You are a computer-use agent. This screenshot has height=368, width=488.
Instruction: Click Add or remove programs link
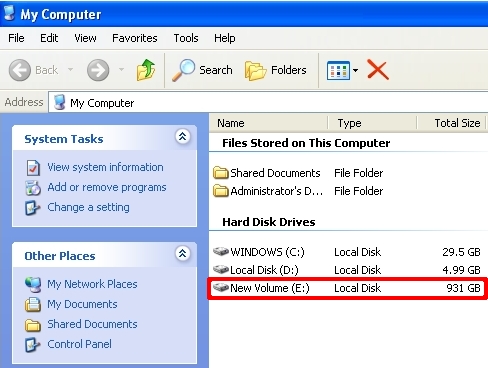click(107, 187)
